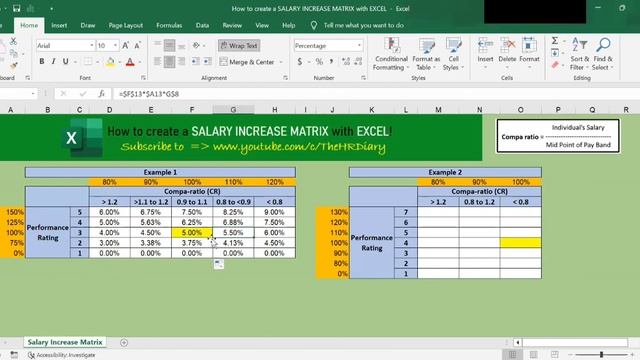Image resolution: width=640 pixels, height=360 pixels.
Task: Toggle Top Align
Action: point(157,45)
